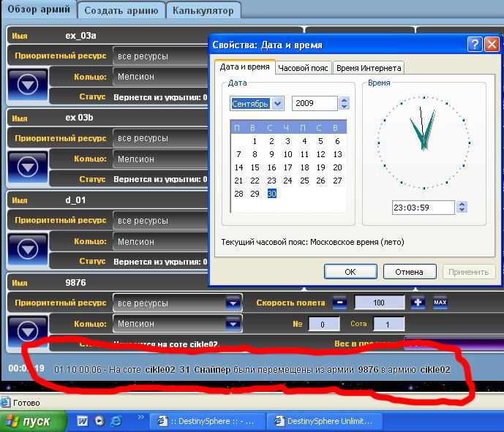The image size is (504, 432).
Task: Go to the Калькулятор tab
Action: click(x=204, y=10)
